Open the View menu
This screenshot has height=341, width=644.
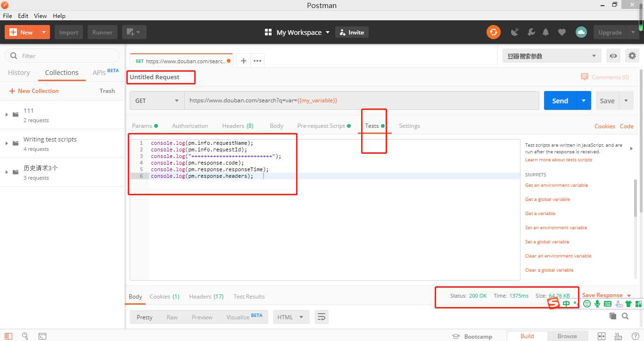point(41,16)
